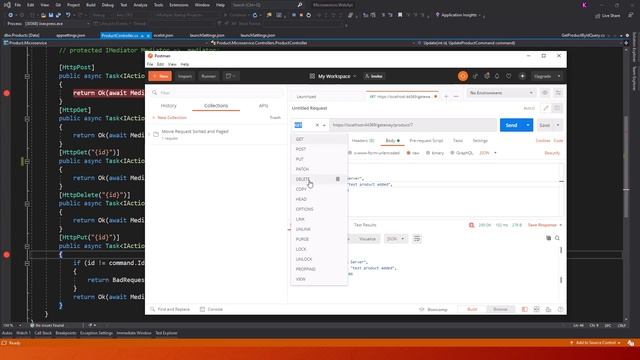Add a new request tab with plus icon
This screenshot has height=360, width=640.
(446, 97)
